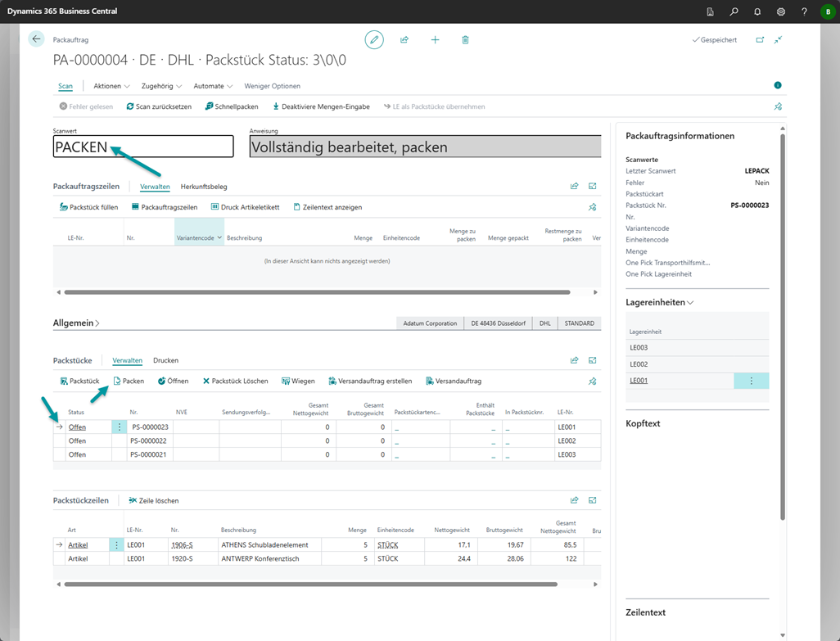The height and width of the screenshot is (641, 840).
Task: Open the LE001 link in Lagereinheiten
Action: pyautogui.click(x=639, y=381)
